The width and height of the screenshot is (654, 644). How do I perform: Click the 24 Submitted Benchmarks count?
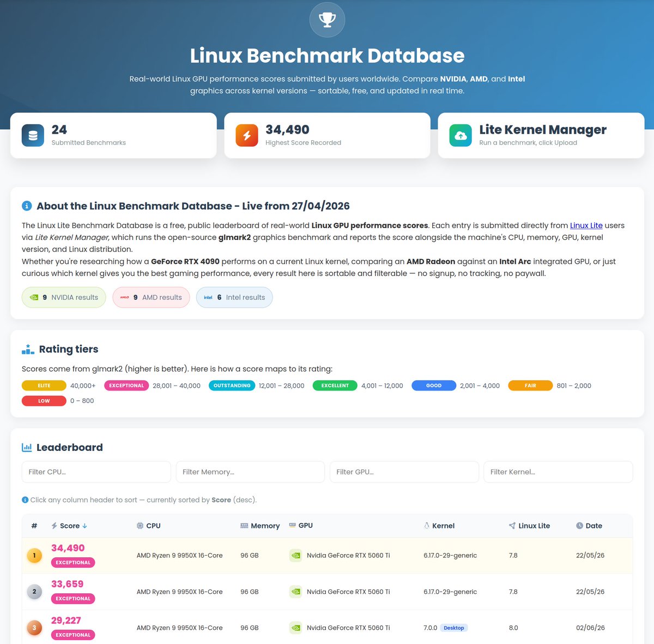(59, 130)
